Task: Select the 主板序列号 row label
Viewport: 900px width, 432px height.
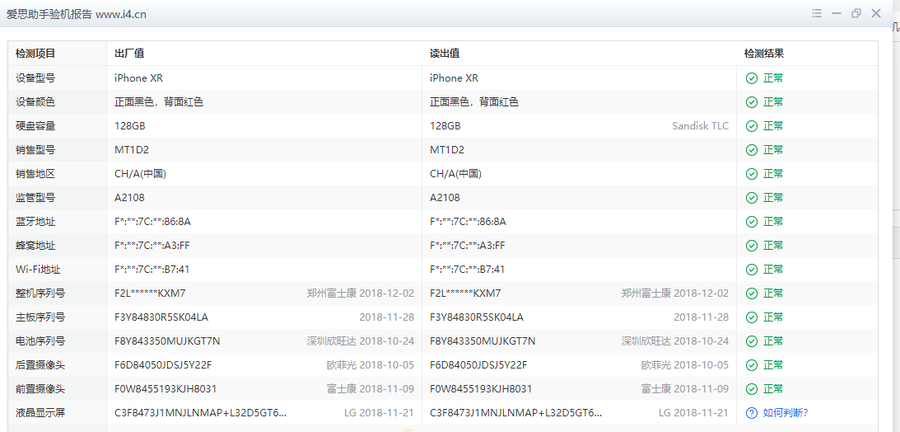Action: [41, 317]
